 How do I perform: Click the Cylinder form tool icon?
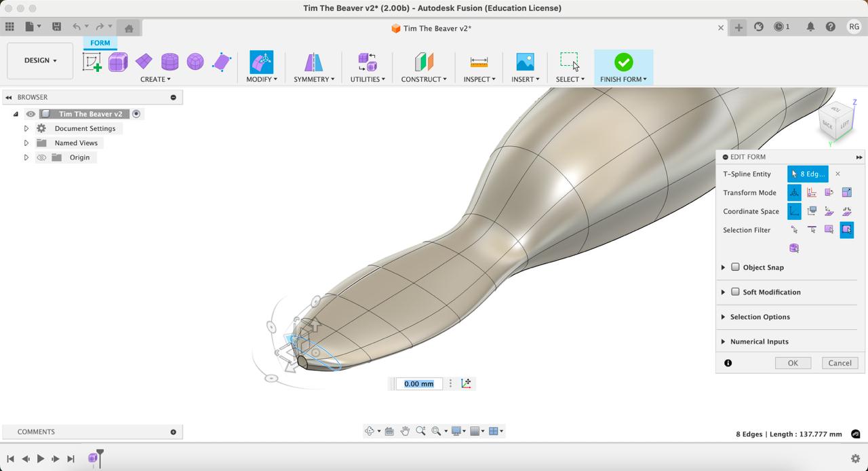[x=170, y=62]
